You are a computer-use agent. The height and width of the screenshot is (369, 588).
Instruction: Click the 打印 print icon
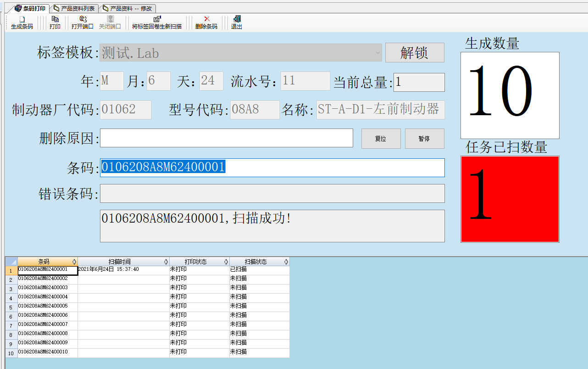click(55, 19)
